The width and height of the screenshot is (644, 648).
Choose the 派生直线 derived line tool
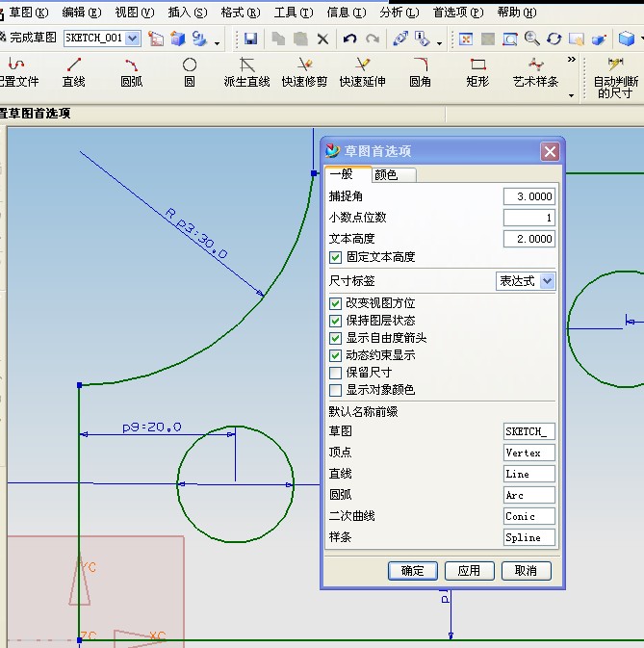click(246, 73)
